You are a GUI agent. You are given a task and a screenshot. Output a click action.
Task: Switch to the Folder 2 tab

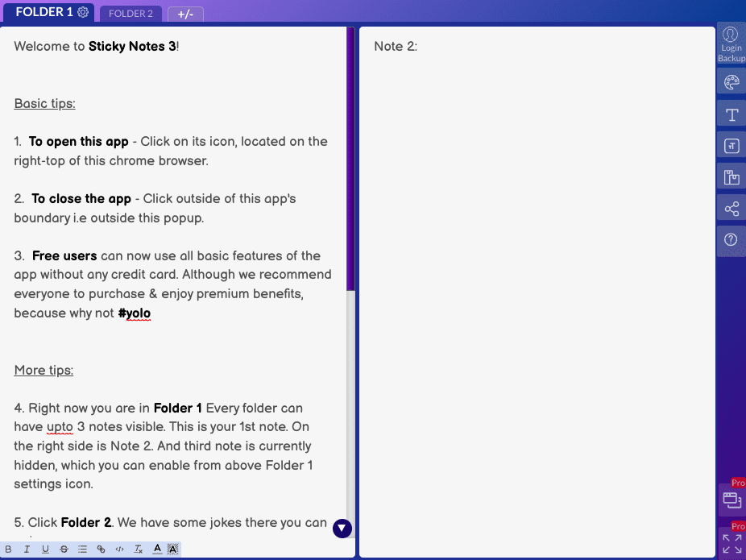131,14
